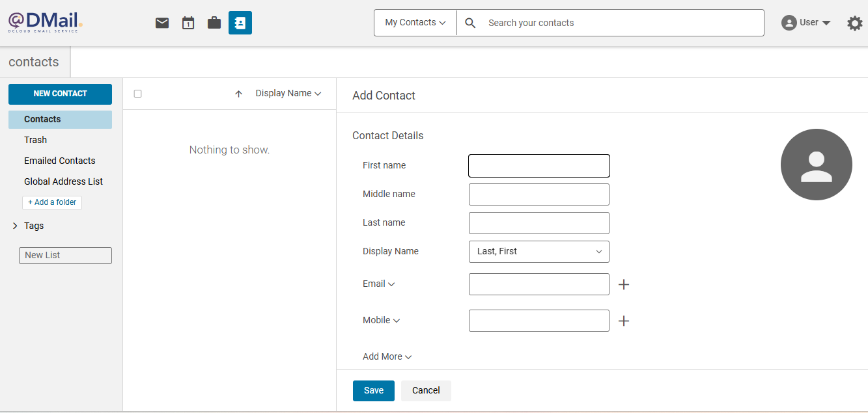
Task: Click the search magnifier icon
Action: (470, 23)
